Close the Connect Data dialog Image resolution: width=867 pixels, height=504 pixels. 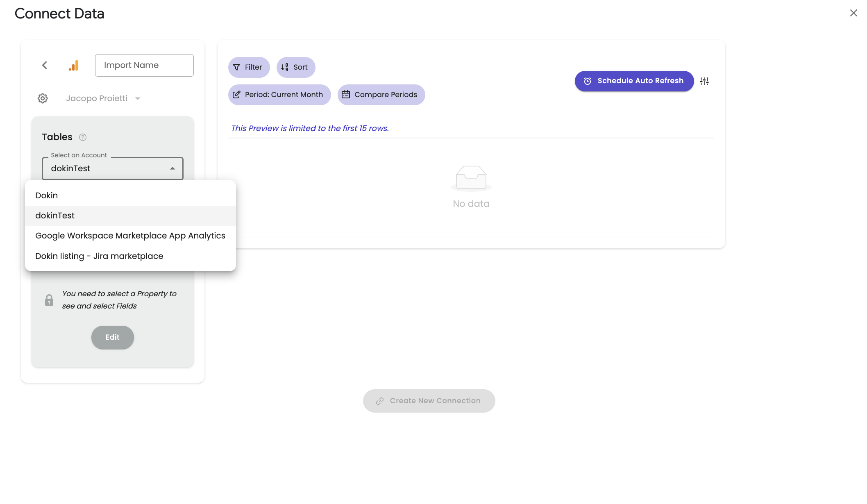[x=853, y=13]
